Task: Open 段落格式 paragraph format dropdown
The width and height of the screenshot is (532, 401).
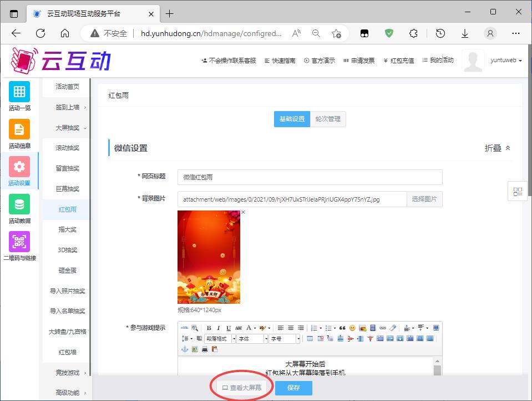Action: [221, 338]
